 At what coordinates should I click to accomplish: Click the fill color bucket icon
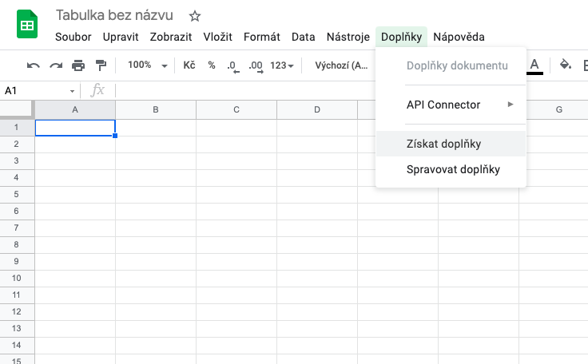566,65
